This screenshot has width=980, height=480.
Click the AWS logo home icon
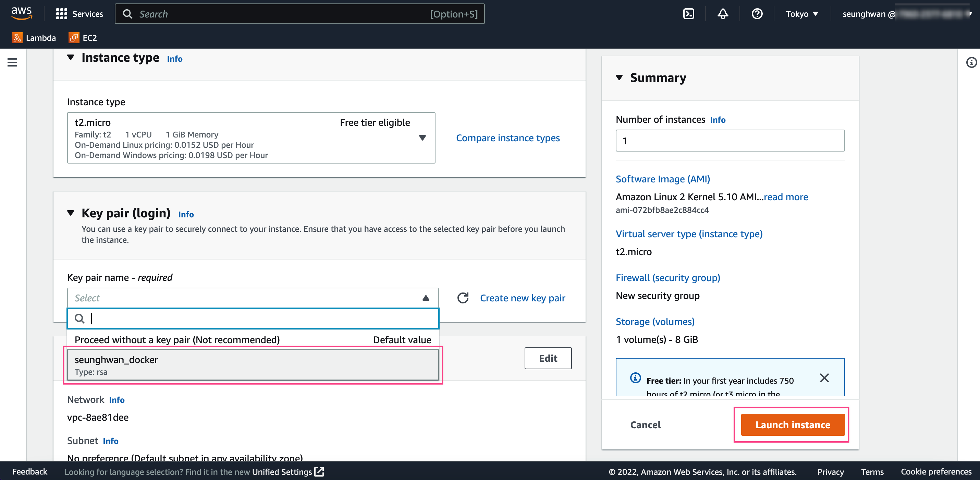pos(22,13)
